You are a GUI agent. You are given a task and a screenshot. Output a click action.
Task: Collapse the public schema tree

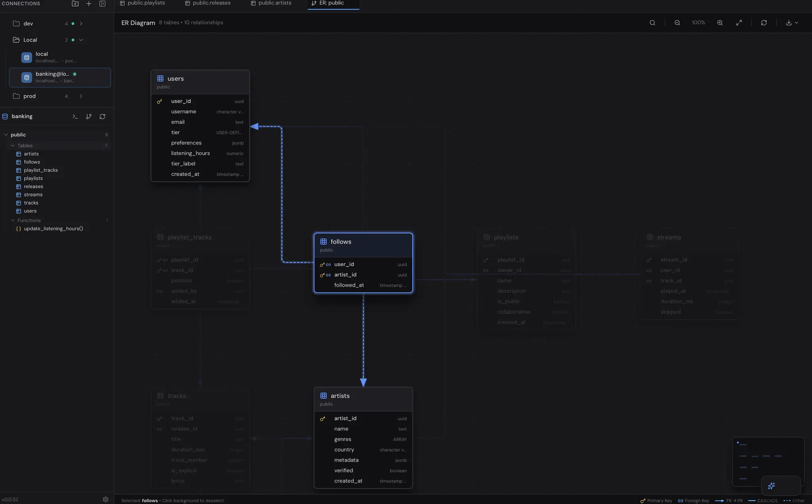(x=6, y=135)
